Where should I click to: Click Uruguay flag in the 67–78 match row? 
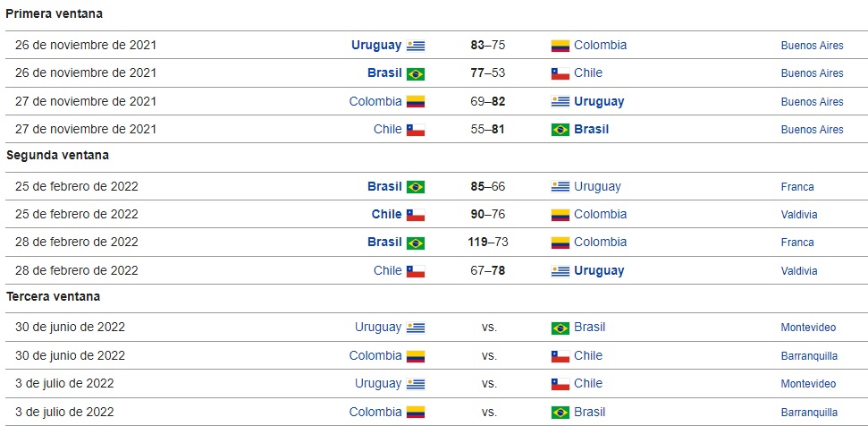tap(560, 271)
